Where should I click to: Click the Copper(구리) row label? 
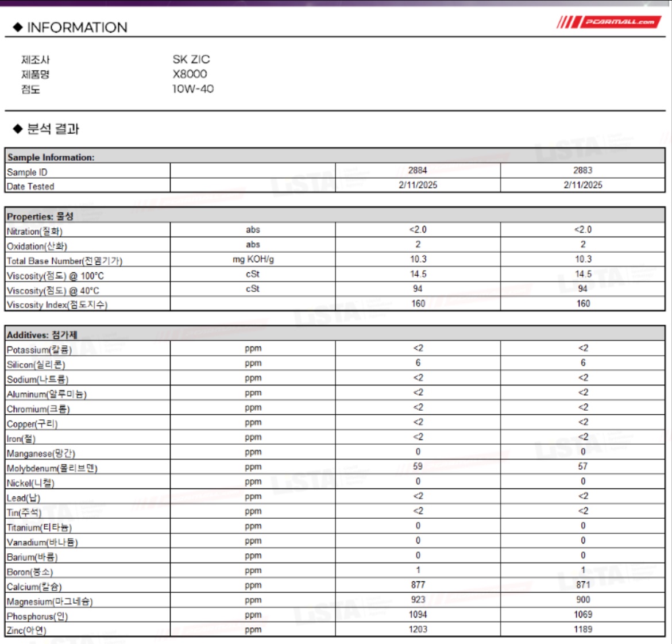coord(32,424)
